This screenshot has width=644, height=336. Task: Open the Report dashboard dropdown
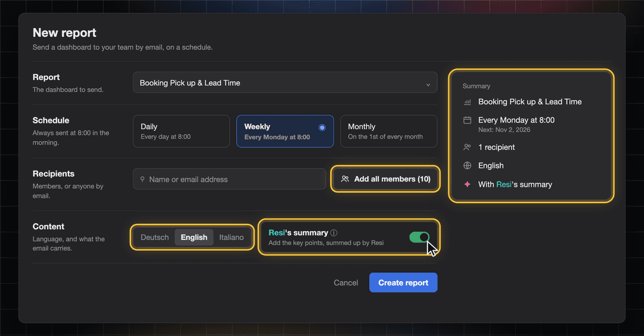point(284,82)
